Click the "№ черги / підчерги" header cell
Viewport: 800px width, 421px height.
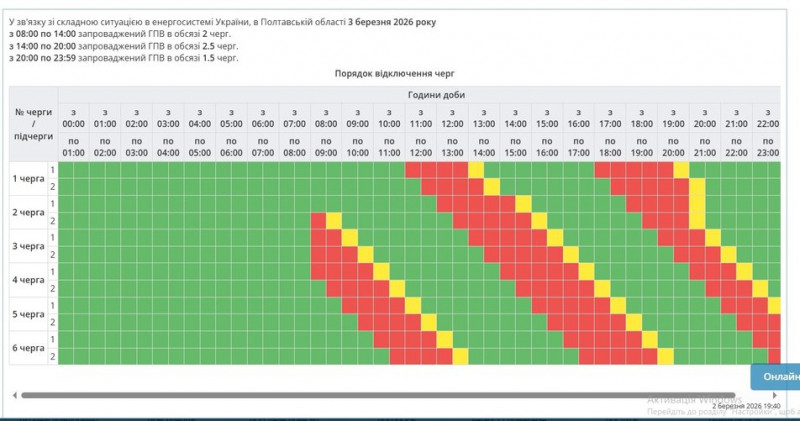[33, 126]
